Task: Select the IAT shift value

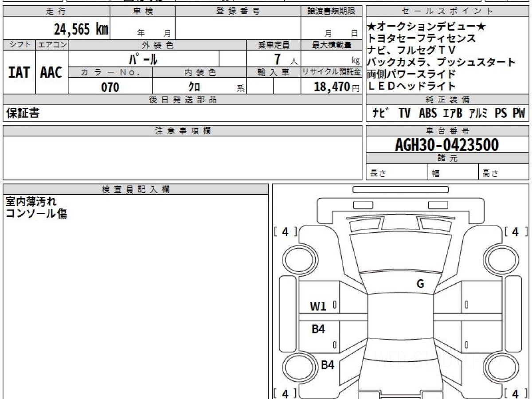Action: (19, 72)
